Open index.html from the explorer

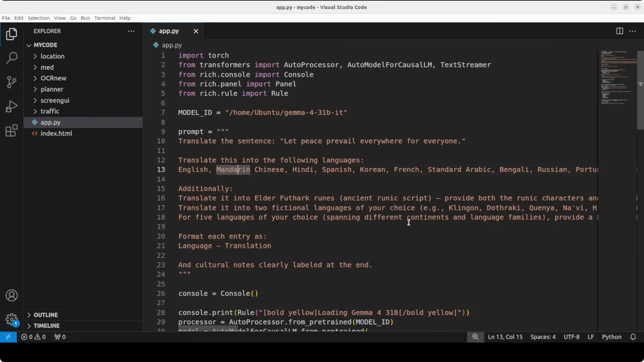pyautogui.click(x=56, y=133)
